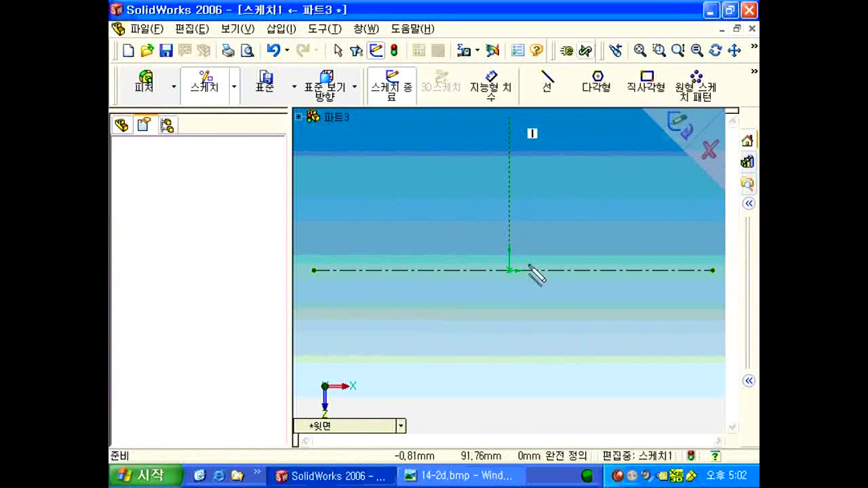Select the Line (선) sketch tool
This screenshot has width=868, height=488.
[x=547, y=81]
